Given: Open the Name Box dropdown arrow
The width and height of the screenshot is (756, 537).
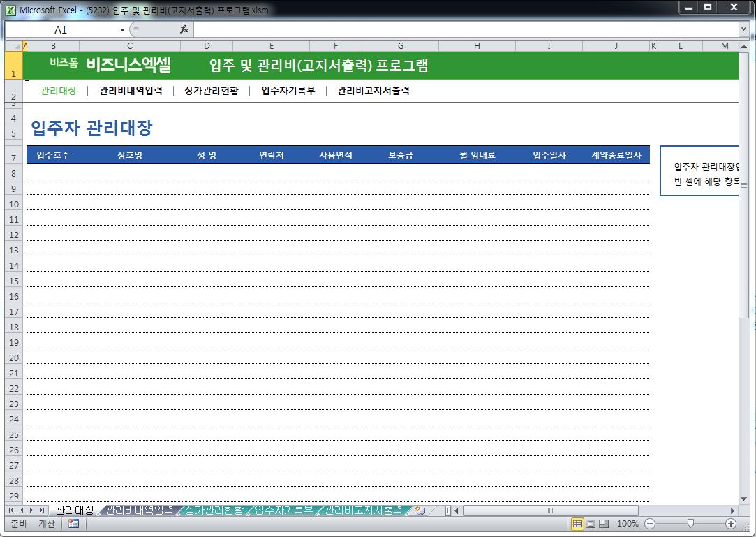Looking at the screenshot, I should pyautogui.click(x=122, y=30).
